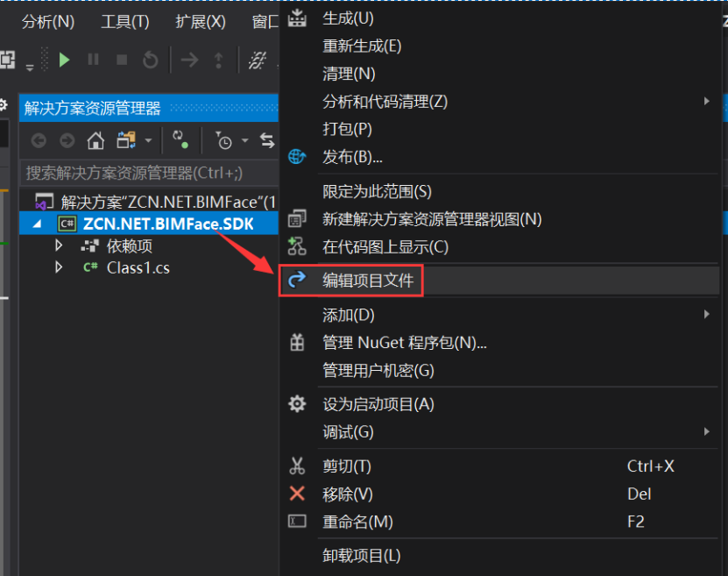Viewport: 728px width, 576px height.
Task: Click the restart debugging icon
Action: [151, 60]
